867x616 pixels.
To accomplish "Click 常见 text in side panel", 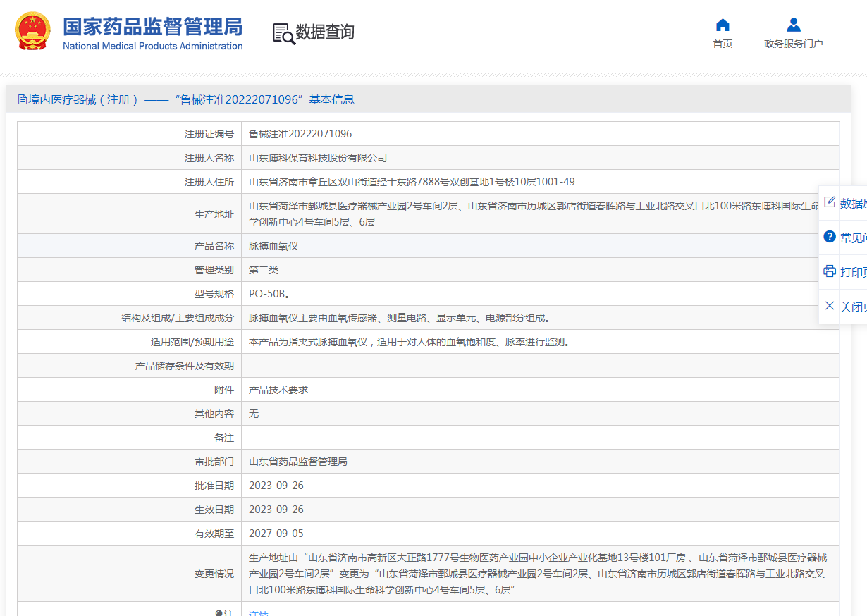I will (x=854, y=238).
